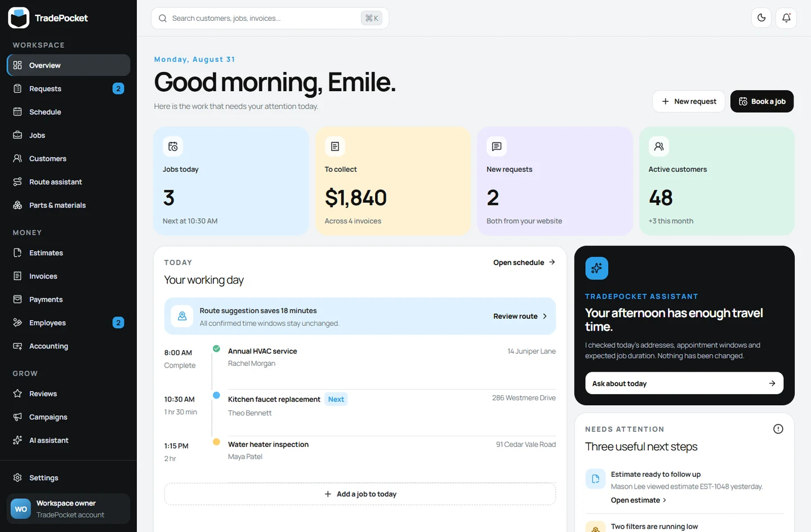Click the Workspace owner account name
This screenshot has height=532, width=811.
click(x=66, y=503)
